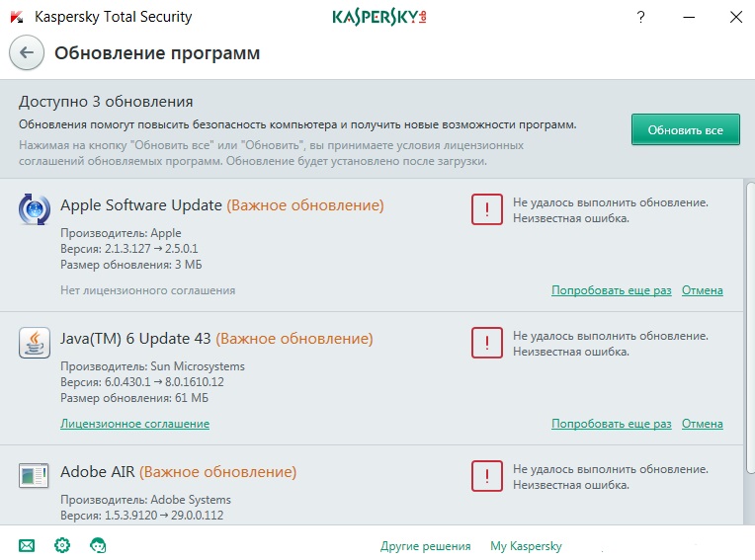This screenshot has height=560, width=755.
Task: Open the "My Kaspersky" link
Action: 526,546
